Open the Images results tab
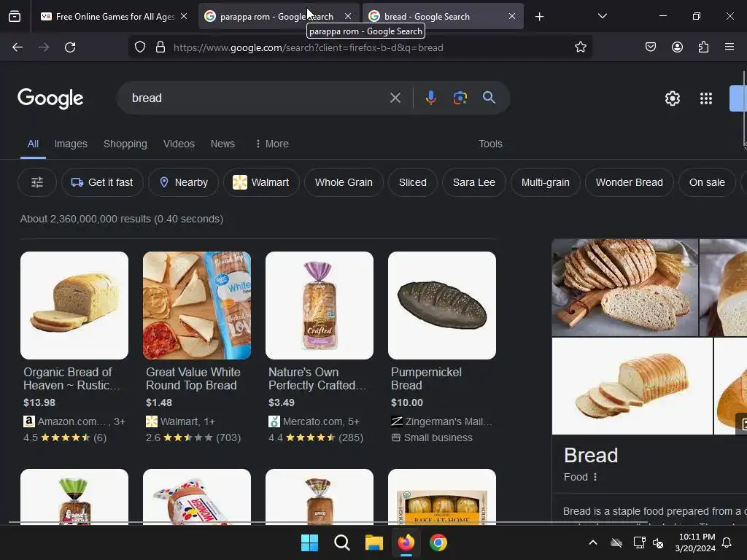The image size is (747, 560). [x=71, y=144]
